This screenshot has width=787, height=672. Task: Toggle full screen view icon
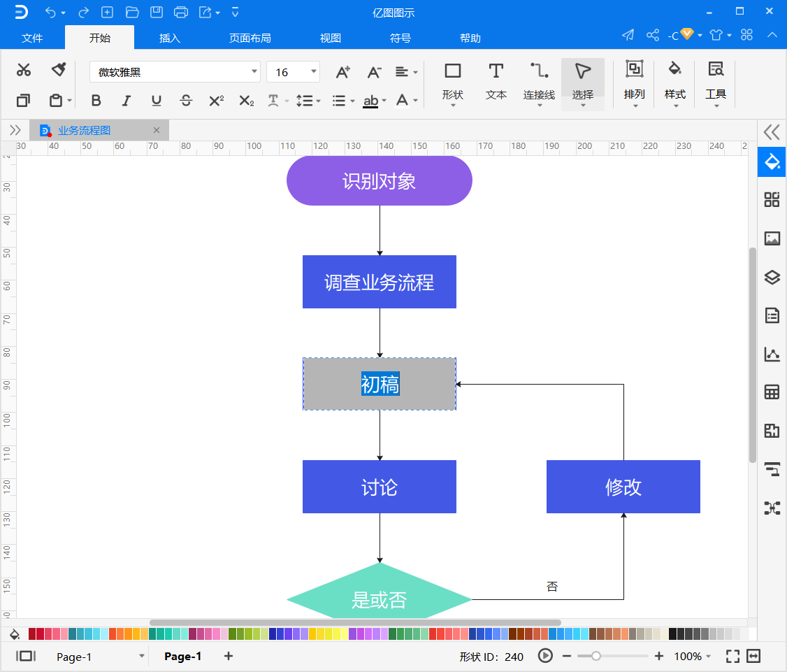click(x=732, y=656)
